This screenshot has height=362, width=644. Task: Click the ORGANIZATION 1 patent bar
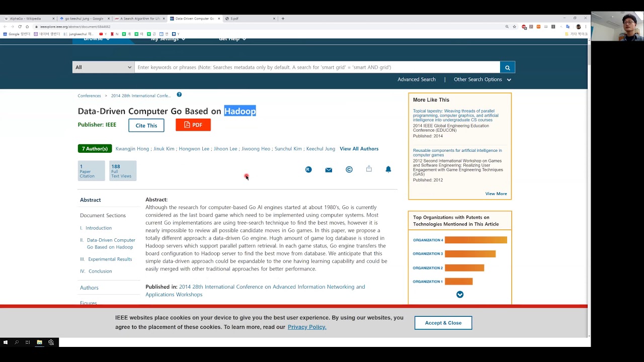[459, 282]
